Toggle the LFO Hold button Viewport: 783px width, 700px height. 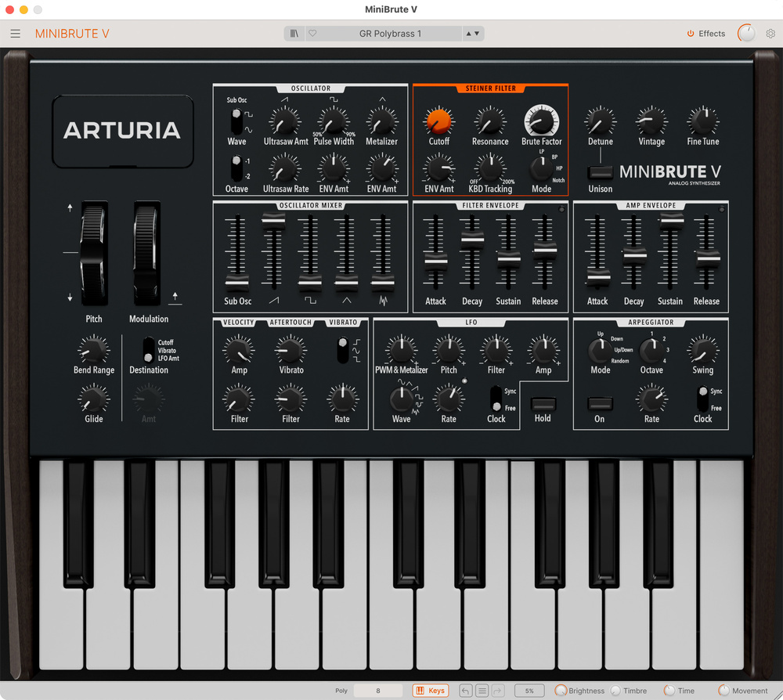click(543, 404)
